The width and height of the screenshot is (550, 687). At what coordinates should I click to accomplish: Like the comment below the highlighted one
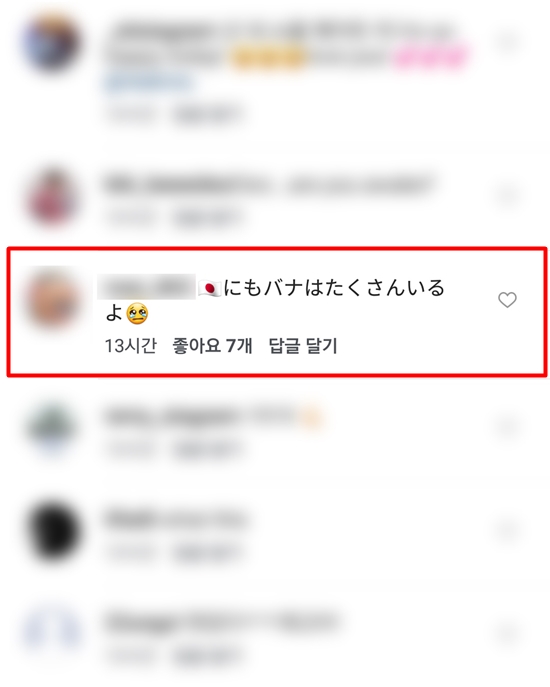507,426
